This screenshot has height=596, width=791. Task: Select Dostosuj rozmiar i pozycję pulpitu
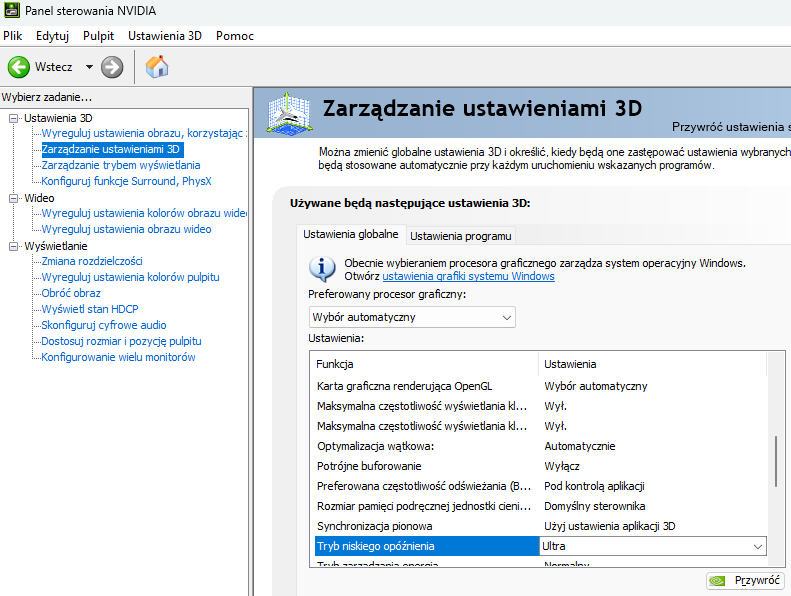tap(121, 341)
